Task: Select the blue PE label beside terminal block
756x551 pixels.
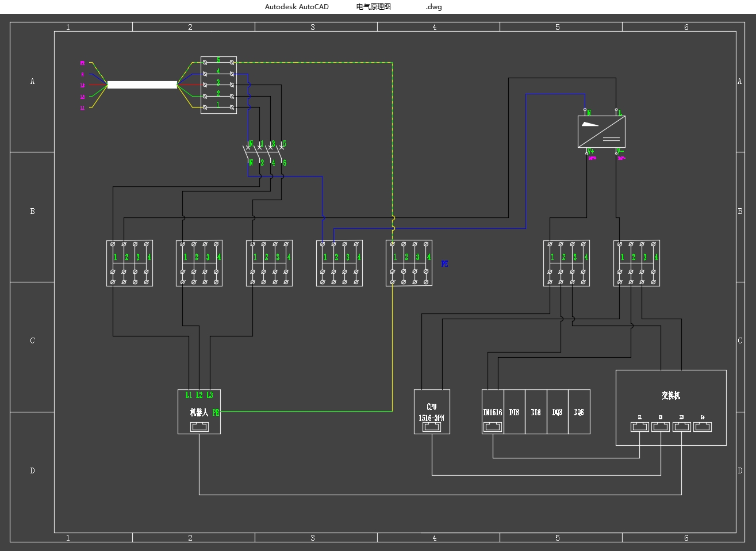Action: point(444,264)
